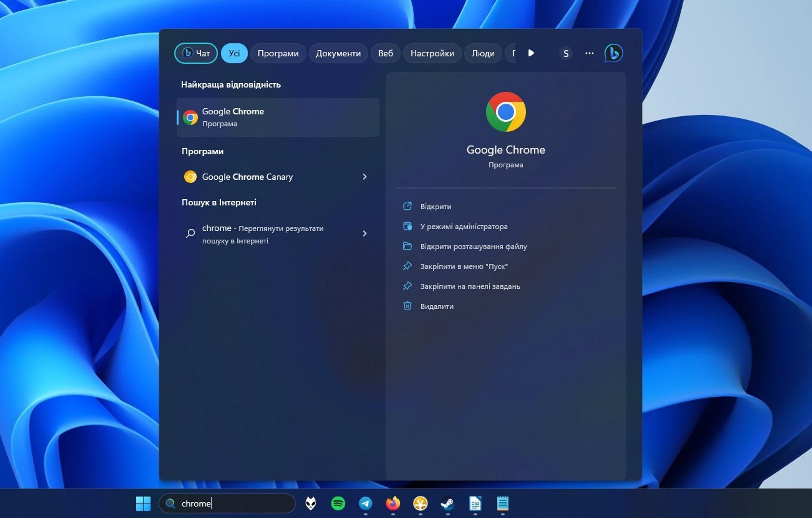Choose Відкрити розташування файлу
Viewport: 812px width, 518px height.
[x=474, y=246]
